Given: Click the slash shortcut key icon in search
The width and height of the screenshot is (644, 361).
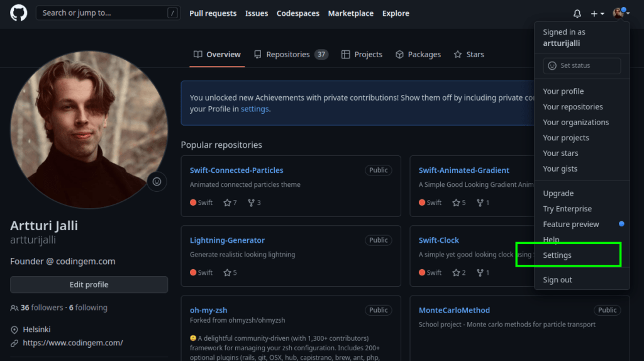Looking at the screenshot, I should pyautogui.click(x=172, y=13).
